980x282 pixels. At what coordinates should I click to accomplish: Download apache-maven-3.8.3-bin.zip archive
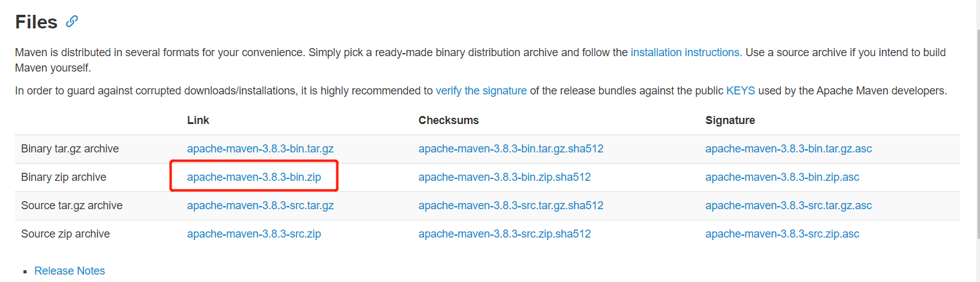pos(254,177)
